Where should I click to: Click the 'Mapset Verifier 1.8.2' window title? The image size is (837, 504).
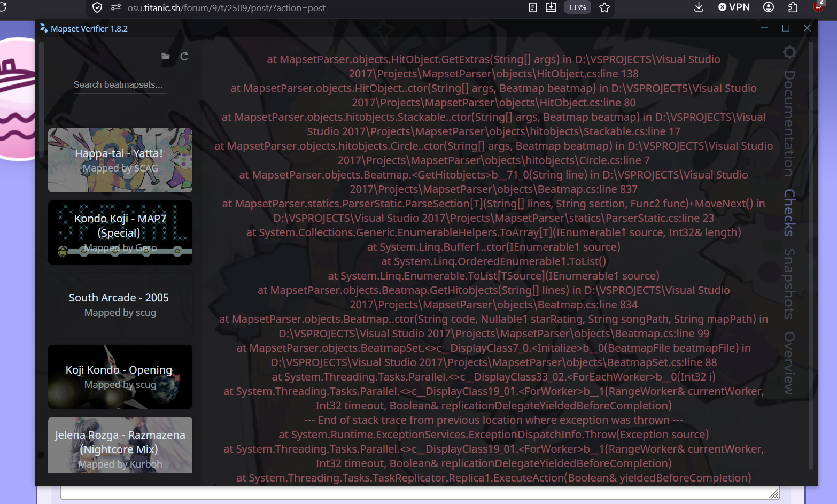tap(89, 29)
